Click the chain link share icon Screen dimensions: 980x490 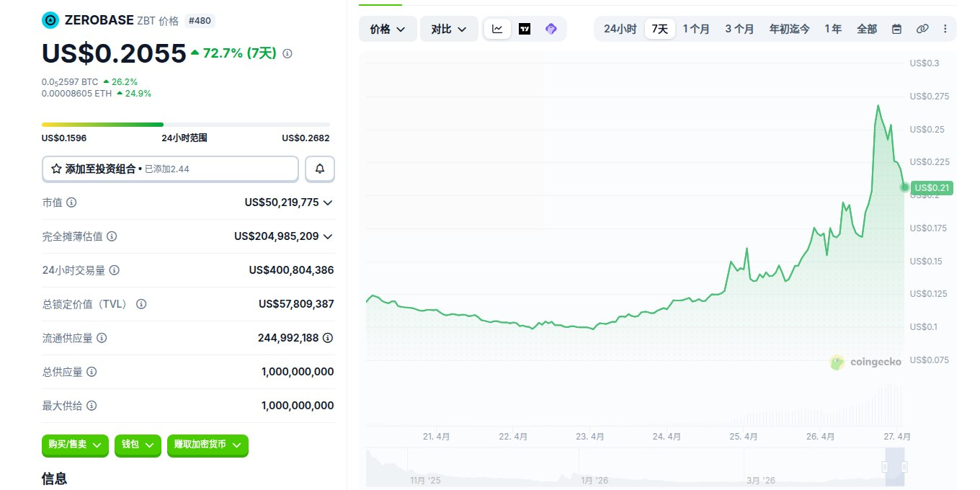(x=922, y=29)
